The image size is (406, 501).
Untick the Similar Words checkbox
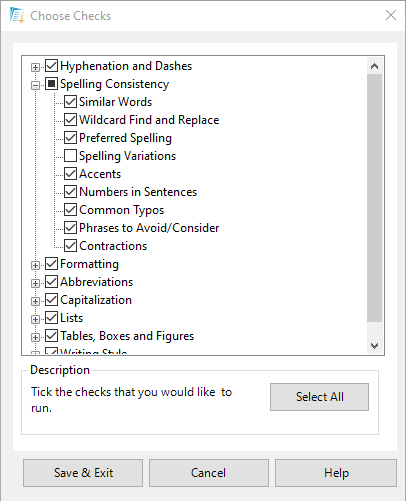pyautogui.click(x=70, y=101)
